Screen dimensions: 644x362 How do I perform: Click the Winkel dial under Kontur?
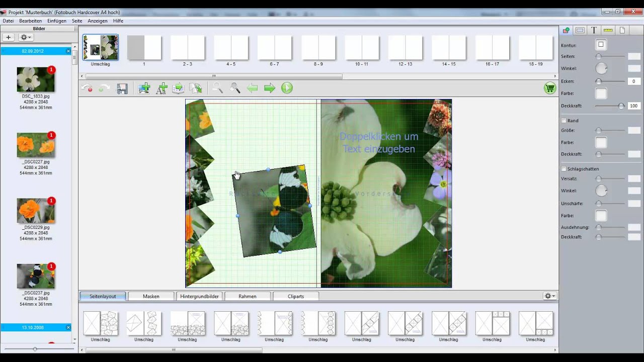601,68
